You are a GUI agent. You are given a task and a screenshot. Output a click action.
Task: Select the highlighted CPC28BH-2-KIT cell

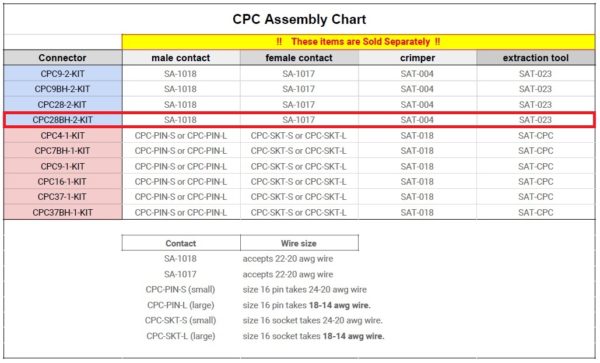click(x=62, y=120)
